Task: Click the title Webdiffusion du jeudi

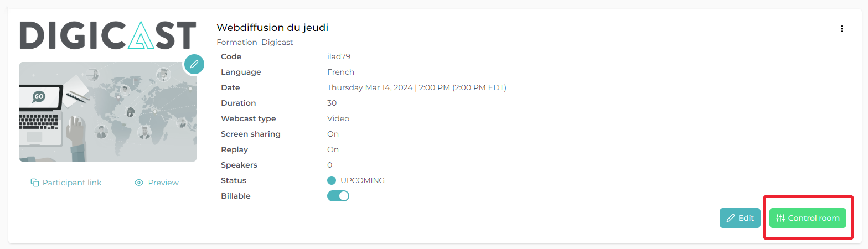Action: click(272, 28)
